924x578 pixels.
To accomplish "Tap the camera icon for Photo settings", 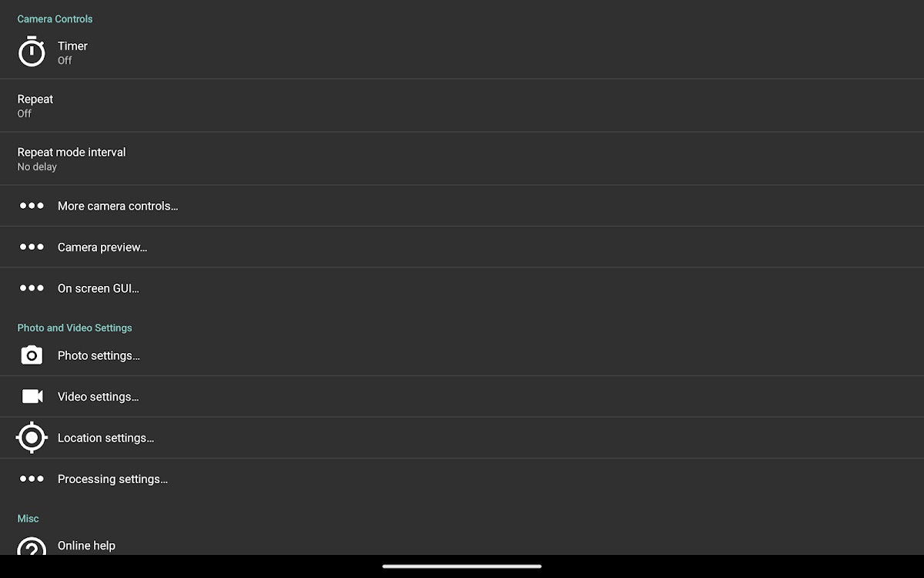I will pos(32,355).
